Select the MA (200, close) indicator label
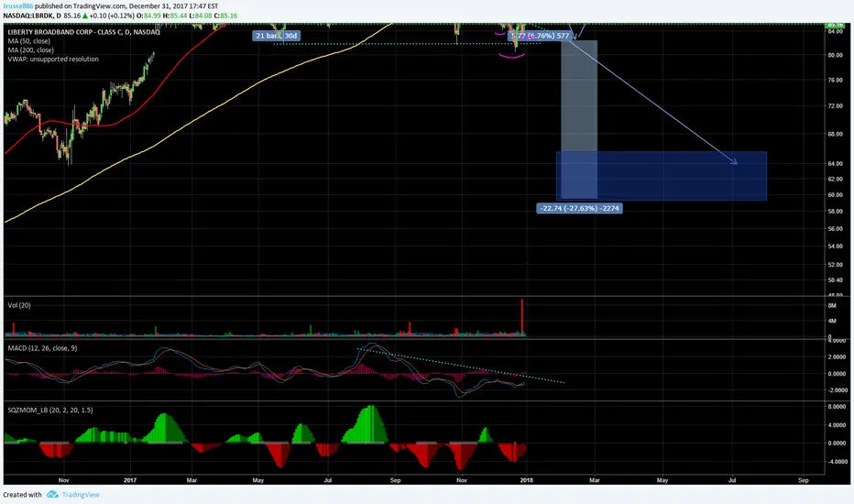The height and width of the screenshot is (504, 854). (x=30, y=50)
